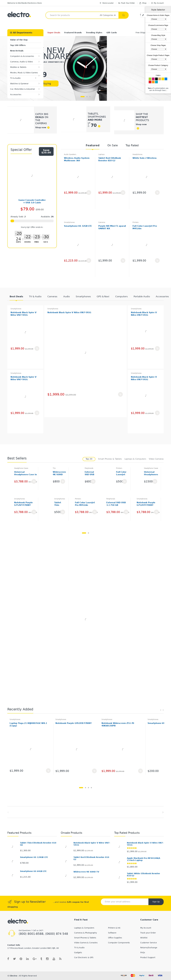Click the Shop bag link in the top bar
The width and height of the screenshot is (171, 980).
click(x=143, y=3)
